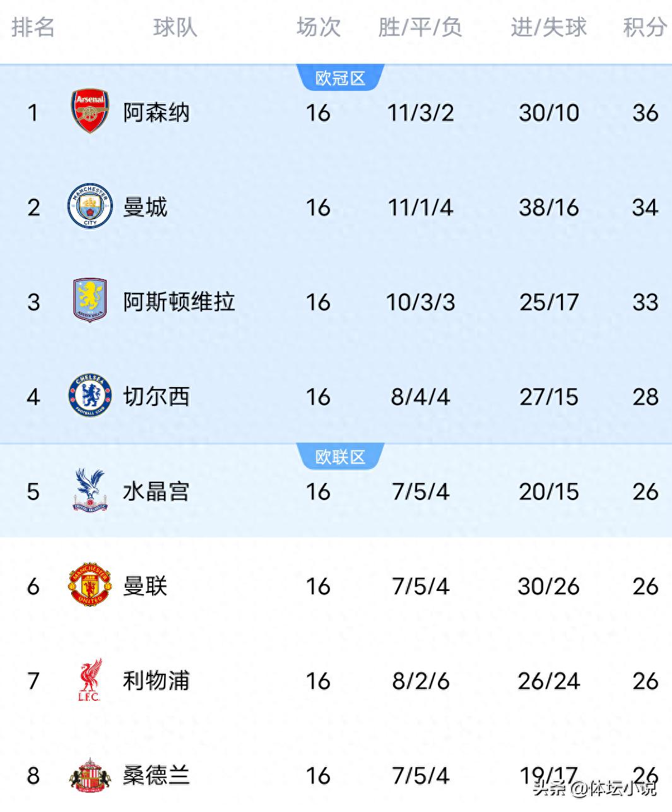Click the Manchester United crest
The width and height of the screenshot is (672, 812).
[90, 585]
